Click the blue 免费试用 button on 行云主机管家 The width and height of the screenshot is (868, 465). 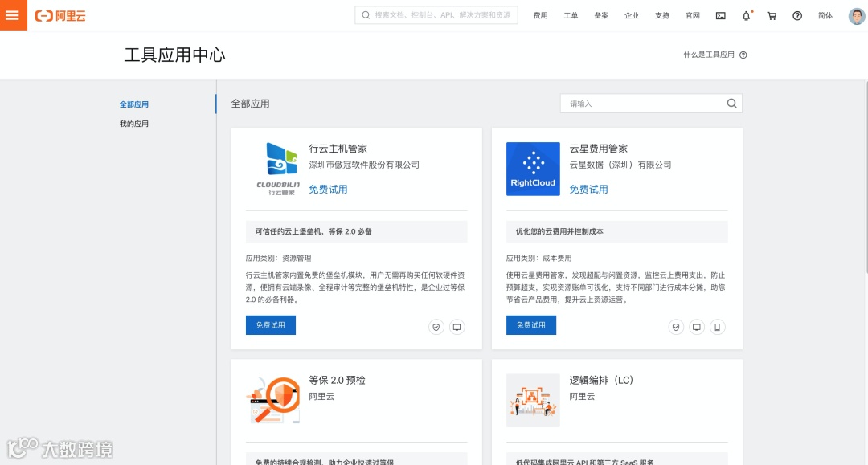coord(271,325)
